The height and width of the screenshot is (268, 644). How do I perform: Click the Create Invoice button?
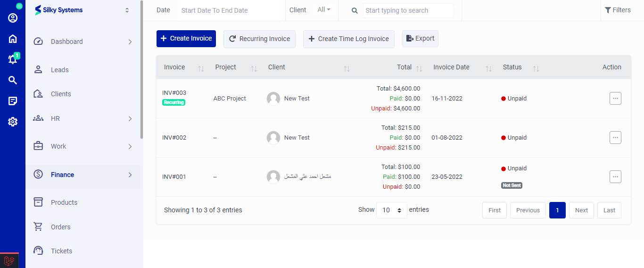pos(186,39)
